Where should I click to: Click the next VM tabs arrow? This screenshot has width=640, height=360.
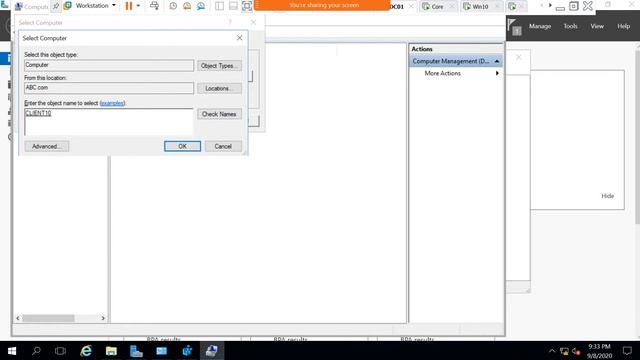[550, 6]
